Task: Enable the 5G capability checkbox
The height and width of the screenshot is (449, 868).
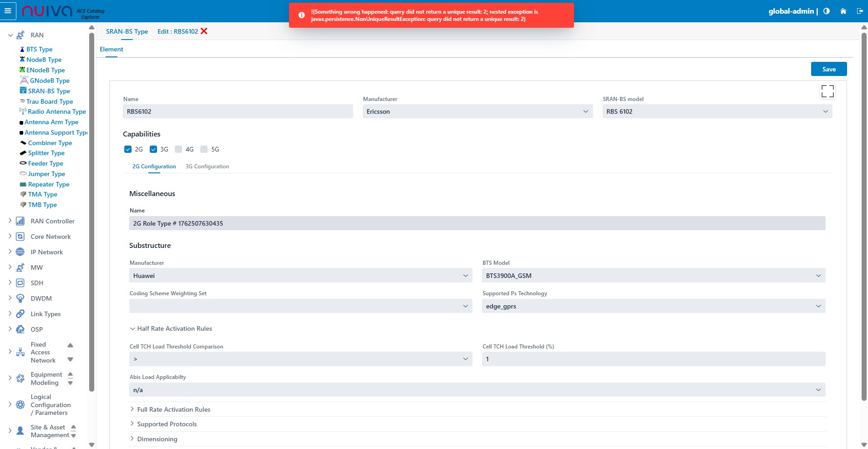Action: [x=204, y=149]
